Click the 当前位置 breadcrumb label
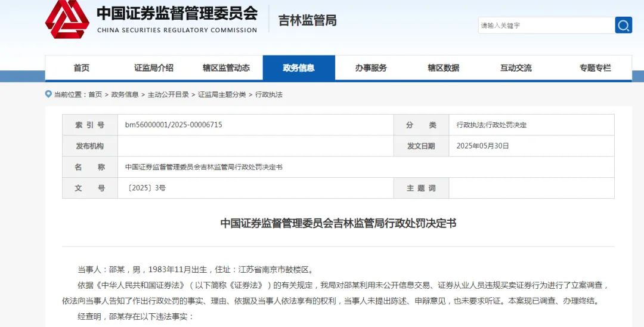644x327 pixels. tap(70, 94)
